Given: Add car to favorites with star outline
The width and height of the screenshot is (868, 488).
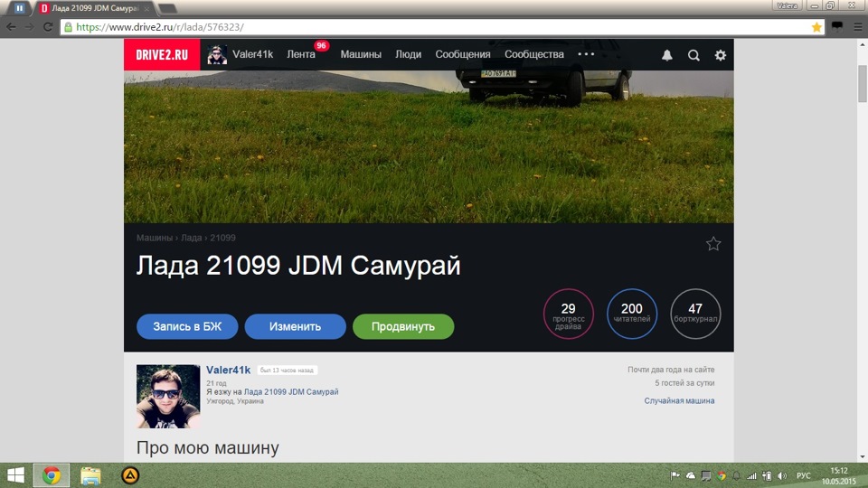Looking at the screenshot, I should [713, 243].
